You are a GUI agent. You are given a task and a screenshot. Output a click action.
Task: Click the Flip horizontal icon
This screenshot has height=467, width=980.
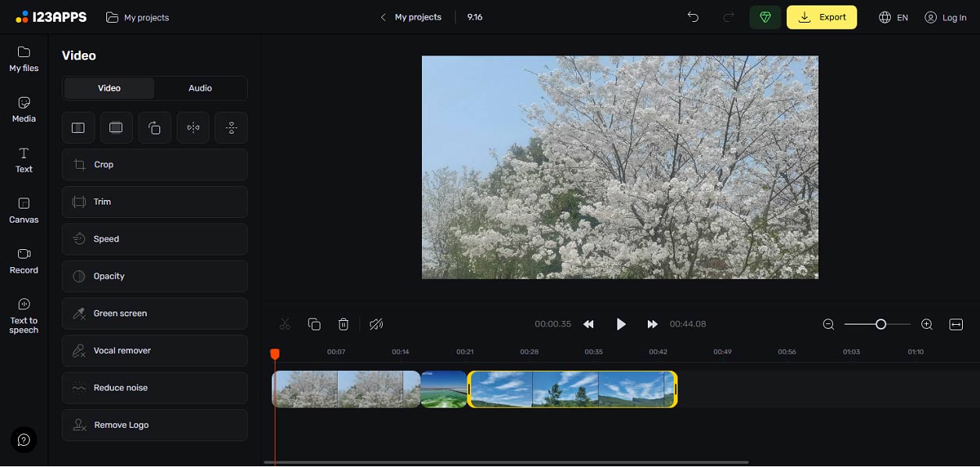pyautogui.click(x=192, y=127)
